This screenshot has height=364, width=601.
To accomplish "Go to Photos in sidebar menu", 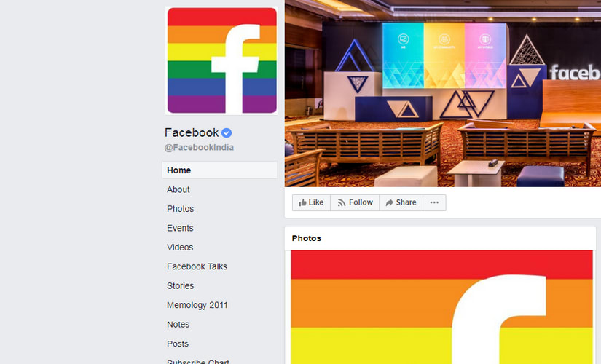I will (180, 209).
